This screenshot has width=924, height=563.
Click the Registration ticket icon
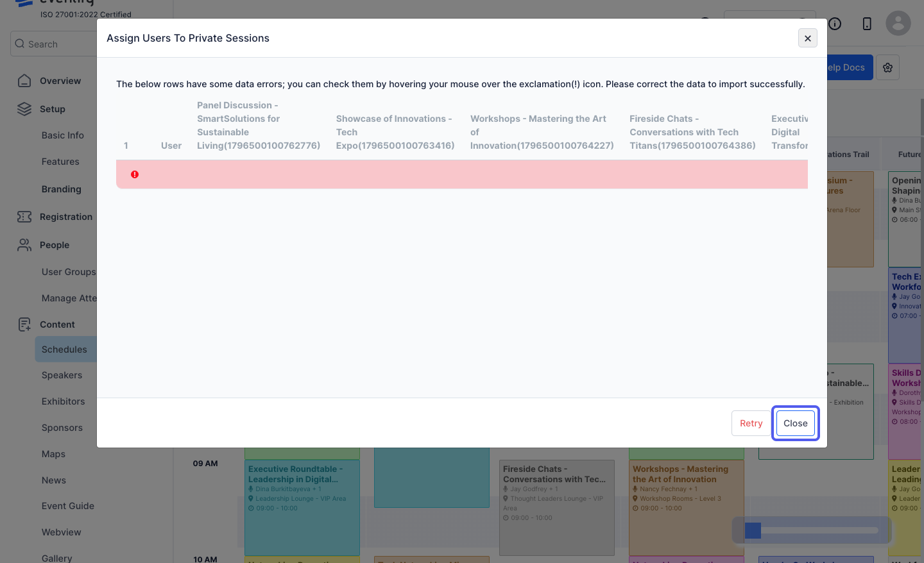[24, 217]
